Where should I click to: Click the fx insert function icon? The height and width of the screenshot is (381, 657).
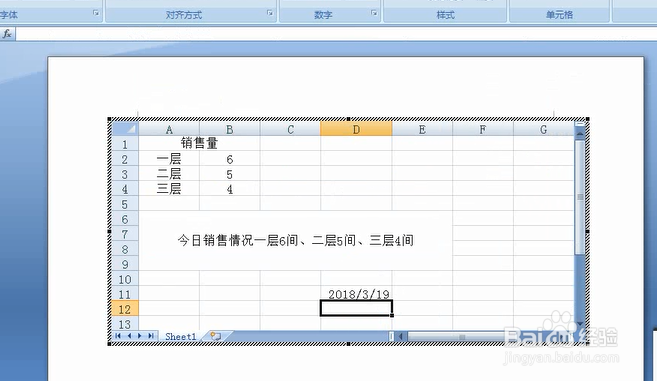point(7,34)
